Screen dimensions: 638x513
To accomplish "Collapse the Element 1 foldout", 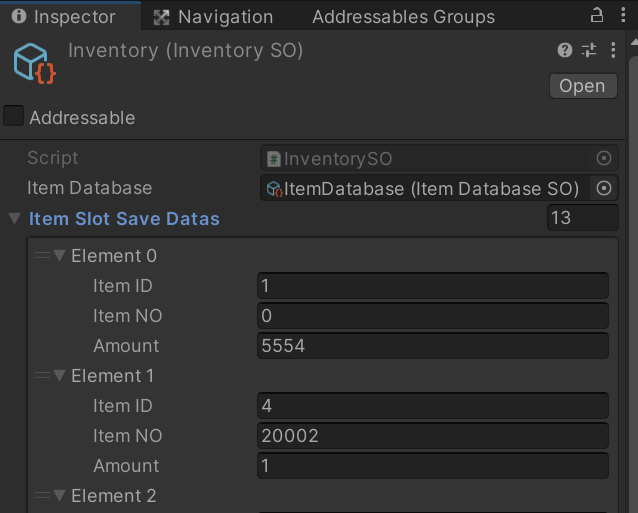I will tap(60, 376).
